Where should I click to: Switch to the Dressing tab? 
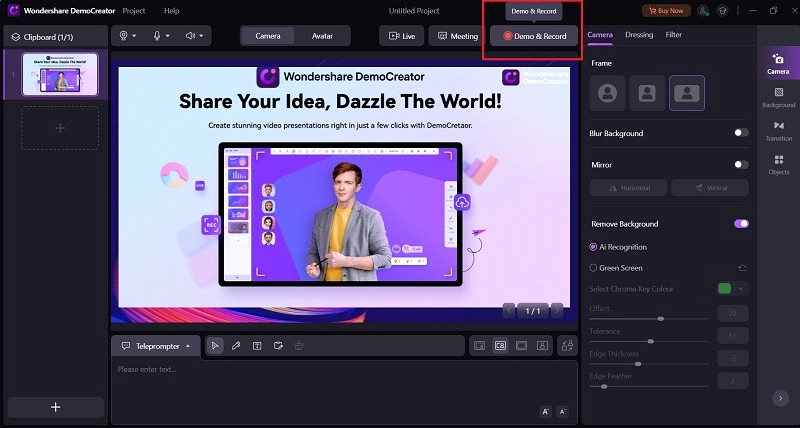639,35
